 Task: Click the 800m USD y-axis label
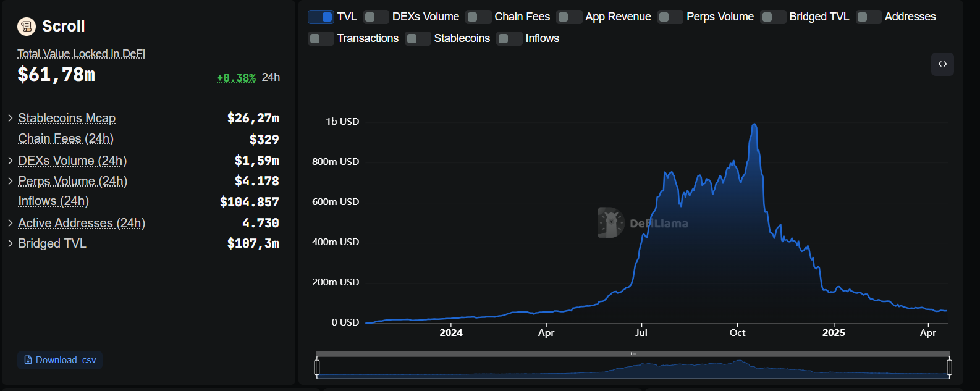tap(336, 161)
